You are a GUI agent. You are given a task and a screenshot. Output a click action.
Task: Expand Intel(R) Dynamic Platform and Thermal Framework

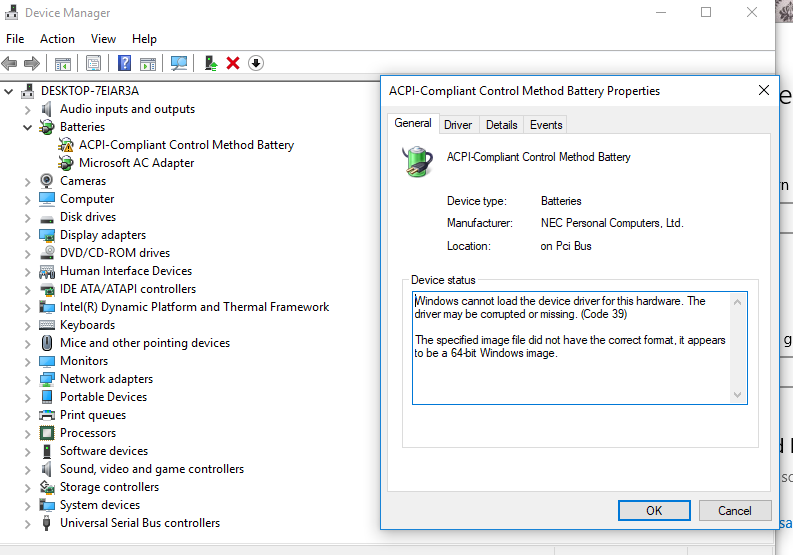[27, 307]
